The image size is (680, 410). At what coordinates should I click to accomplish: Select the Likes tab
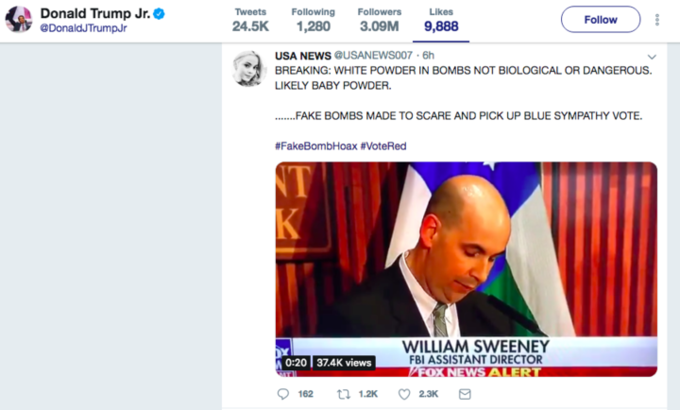(441, 20)
